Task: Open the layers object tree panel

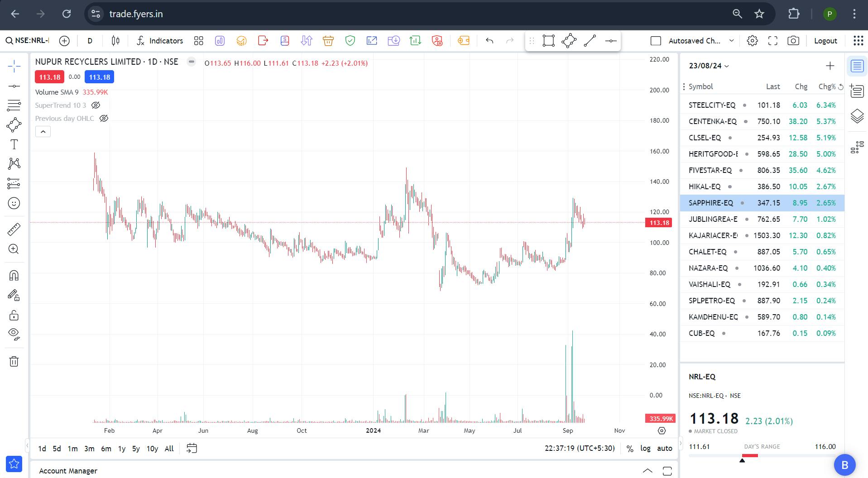Action: click(x=857, y=116)
